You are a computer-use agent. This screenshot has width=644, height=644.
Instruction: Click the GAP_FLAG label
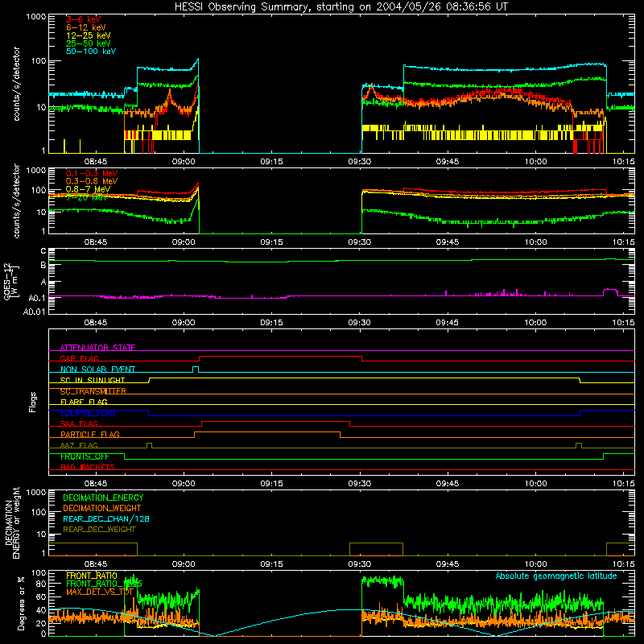tap(79, 358)
